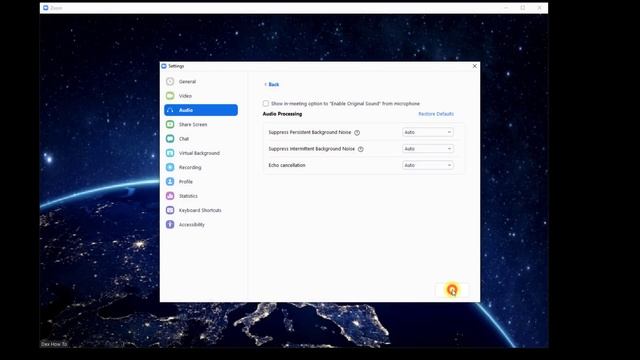
Task: Open the Chat settings tab
Action: click(x=201, y=139)
